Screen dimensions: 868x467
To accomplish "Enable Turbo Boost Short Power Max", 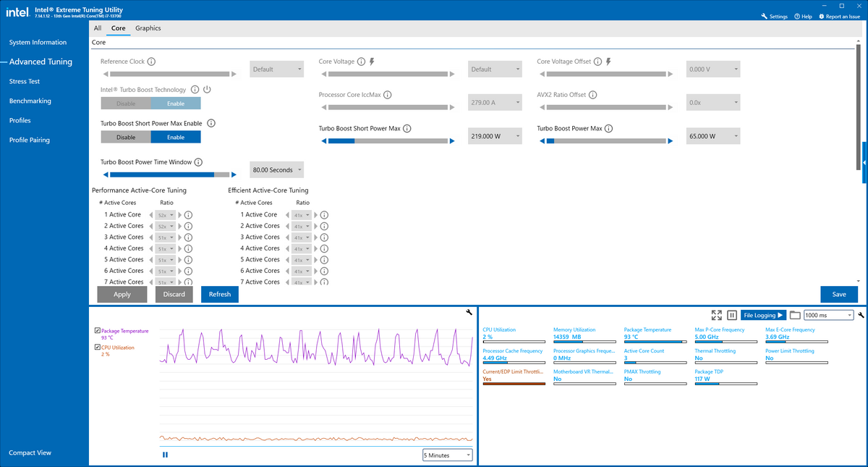I will click(176, 137).
